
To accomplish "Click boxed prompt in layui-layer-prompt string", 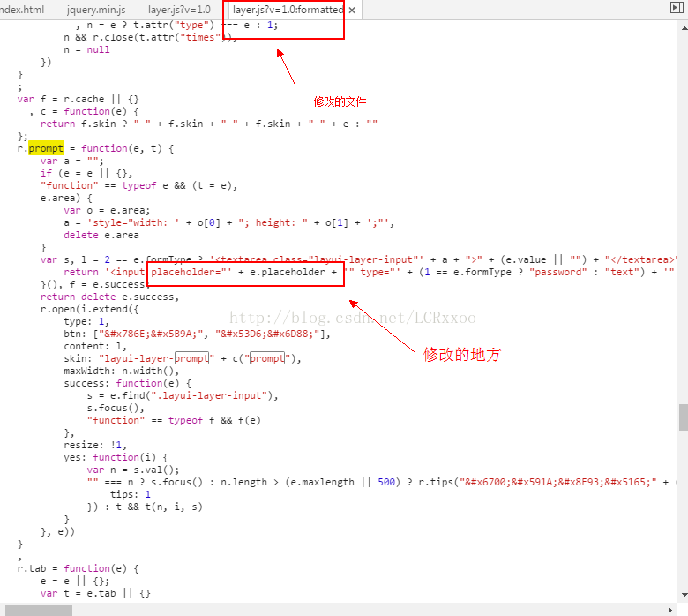I will [191, 358].
